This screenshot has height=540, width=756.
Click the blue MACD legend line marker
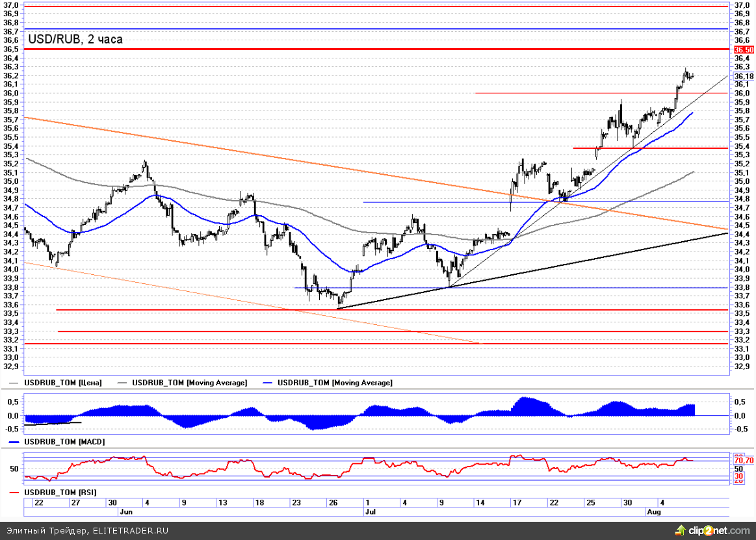[14, 441]
